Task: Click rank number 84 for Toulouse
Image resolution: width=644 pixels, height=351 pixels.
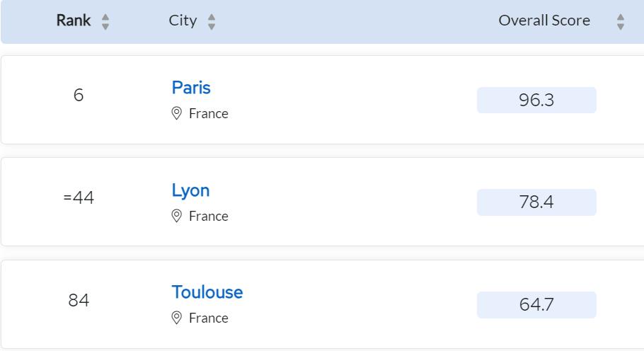Action: pos(79,300)
